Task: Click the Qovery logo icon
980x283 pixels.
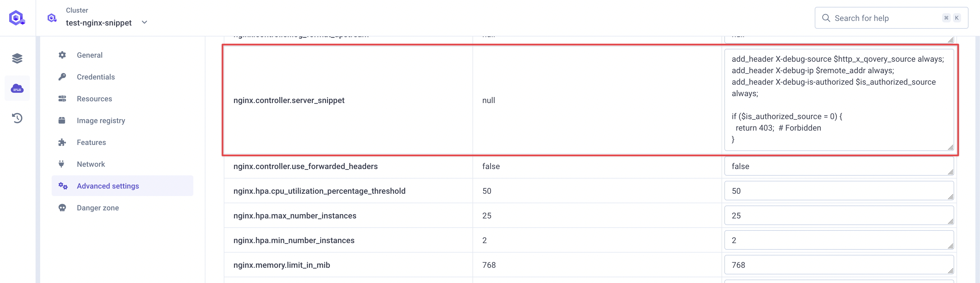Action: tap(17, 18)
